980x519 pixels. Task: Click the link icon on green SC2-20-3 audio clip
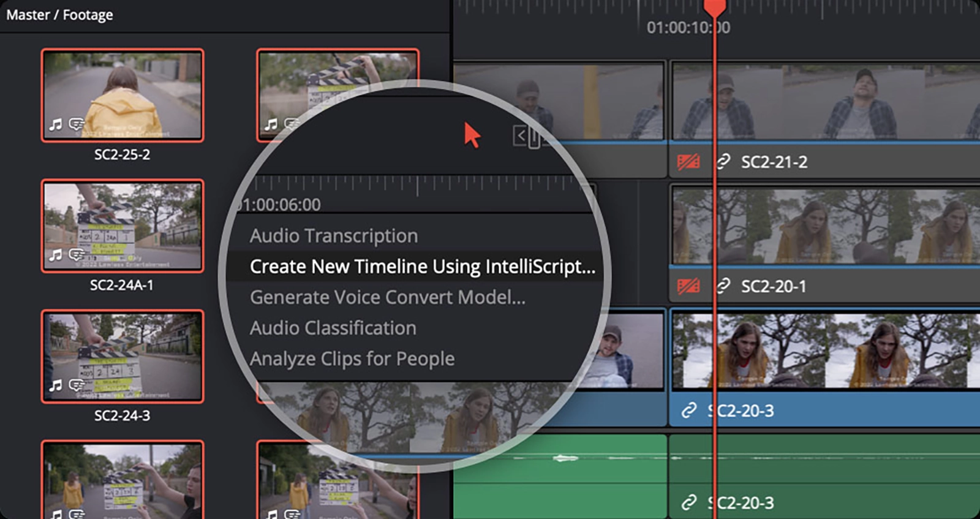pyautogui.click(x=689, y=502)
